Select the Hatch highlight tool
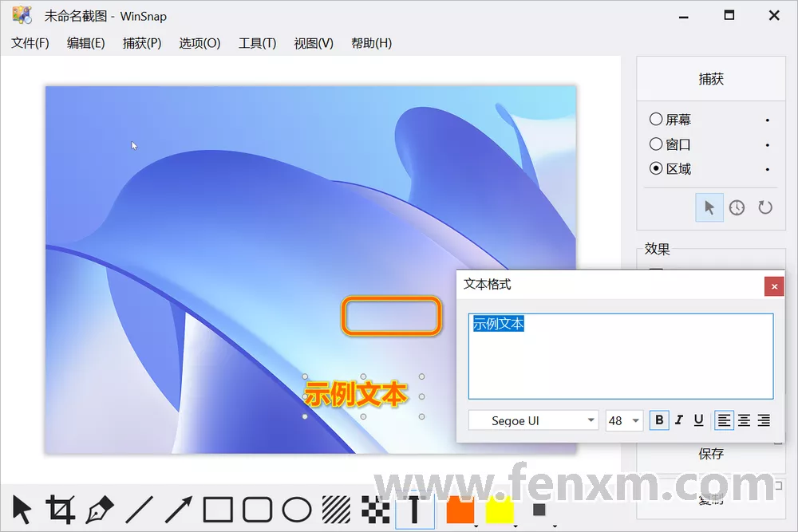Screen dimensions: 798x532 tap(336, 510)
